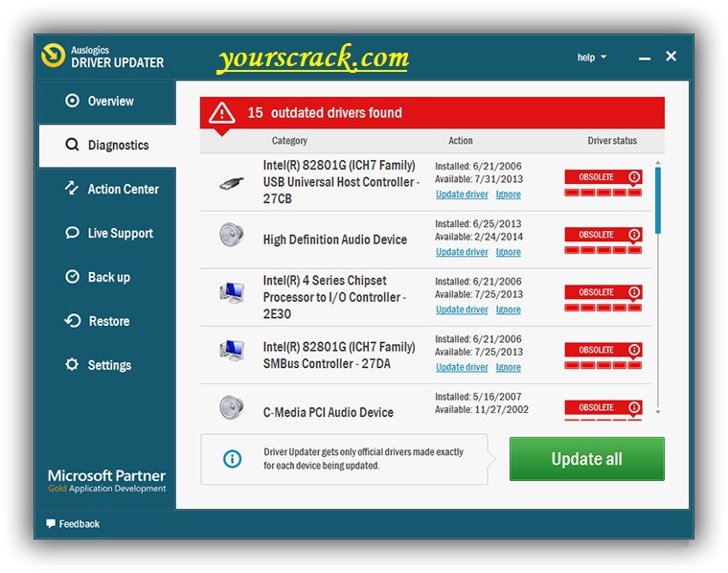
Task: Click the Diagnostics magnifier icon
Action: 72,145
